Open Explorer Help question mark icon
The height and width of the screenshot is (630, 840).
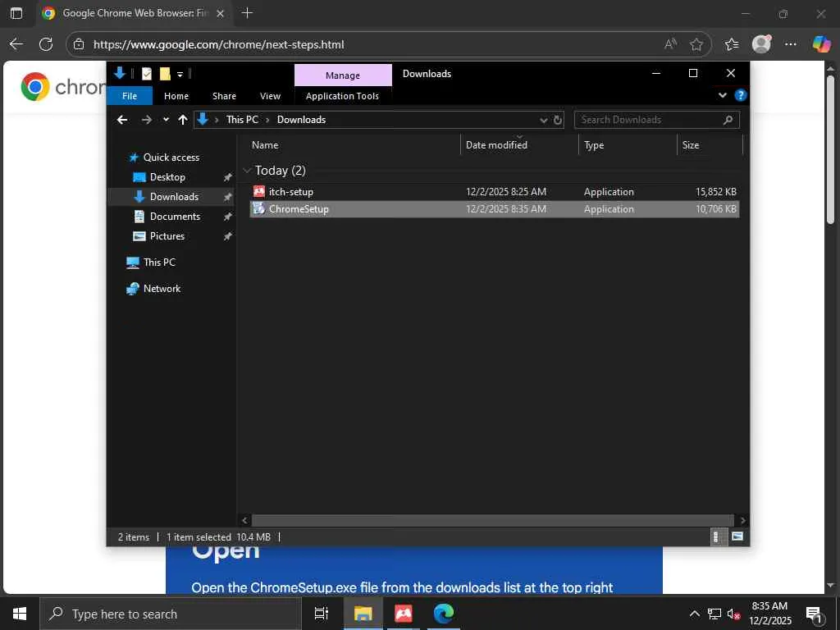tap(741, 95)
